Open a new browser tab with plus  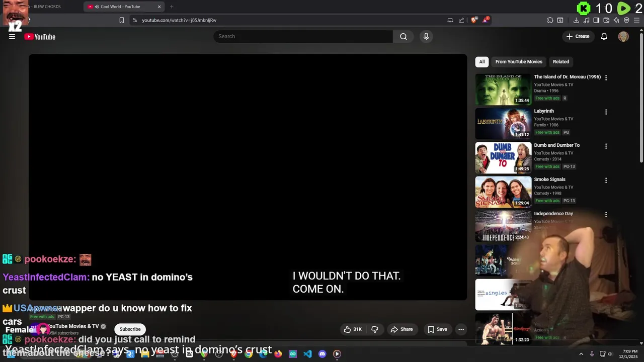coord(172,7)
